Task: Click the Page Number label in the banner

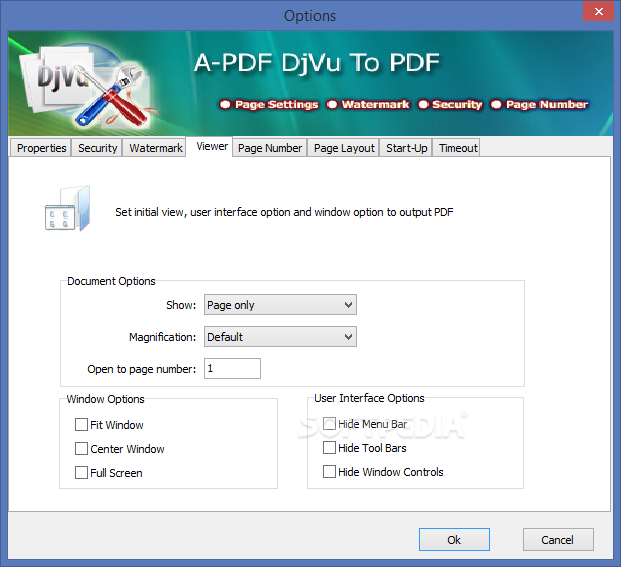Action: click(547, 105)
